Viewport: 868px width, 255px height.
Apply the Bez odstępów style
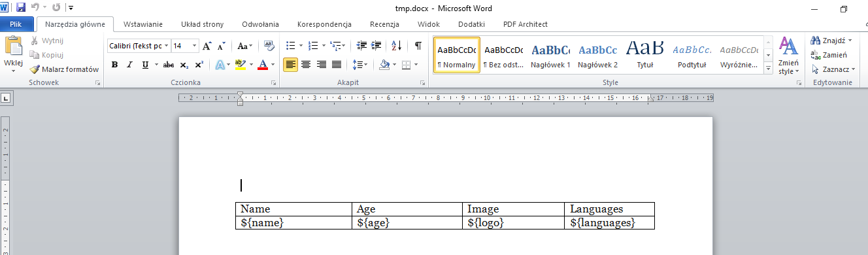503,55
